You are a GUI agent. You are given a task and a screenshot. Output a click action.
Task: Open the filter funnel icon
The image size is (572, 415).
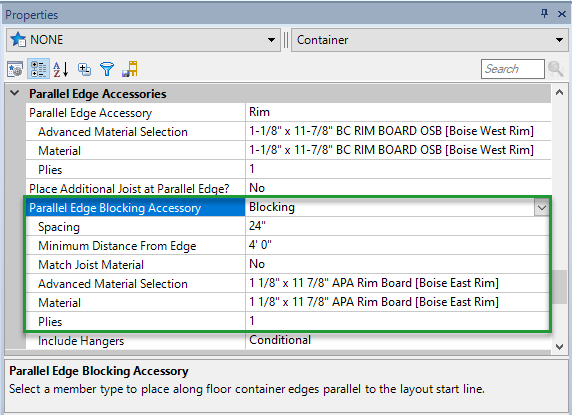(107, 69)
